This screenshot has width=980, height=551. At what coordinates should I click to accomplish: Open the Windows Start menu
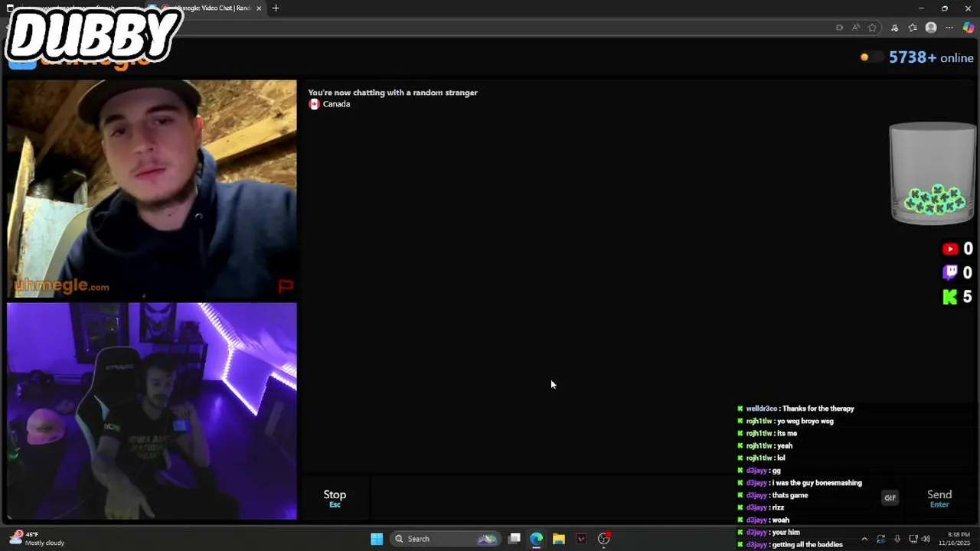tap(377, 539)
